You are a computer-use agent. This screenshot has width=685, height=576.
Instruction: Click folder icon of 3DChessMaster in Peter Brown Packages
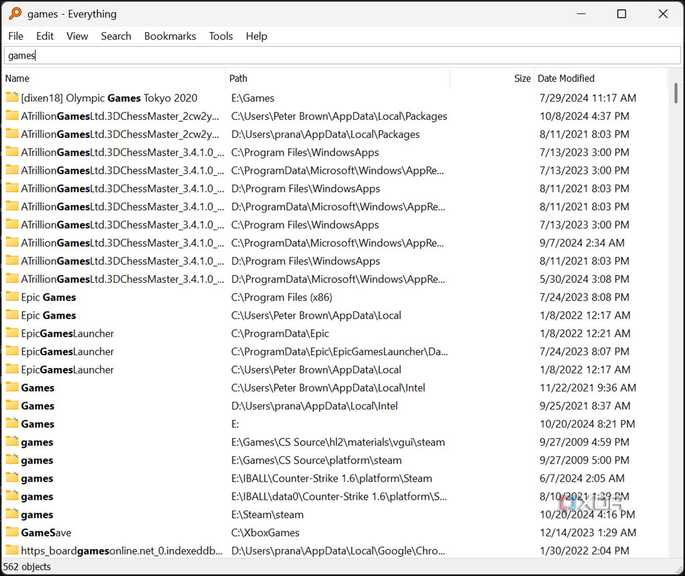pos(12,115)
